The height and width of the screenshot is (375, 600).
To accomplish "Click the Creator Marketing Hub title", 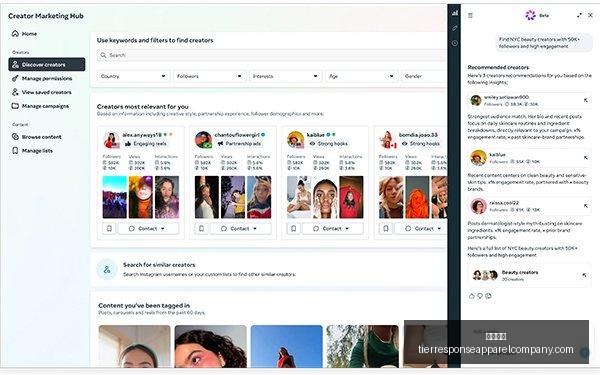I will (46, 16).
